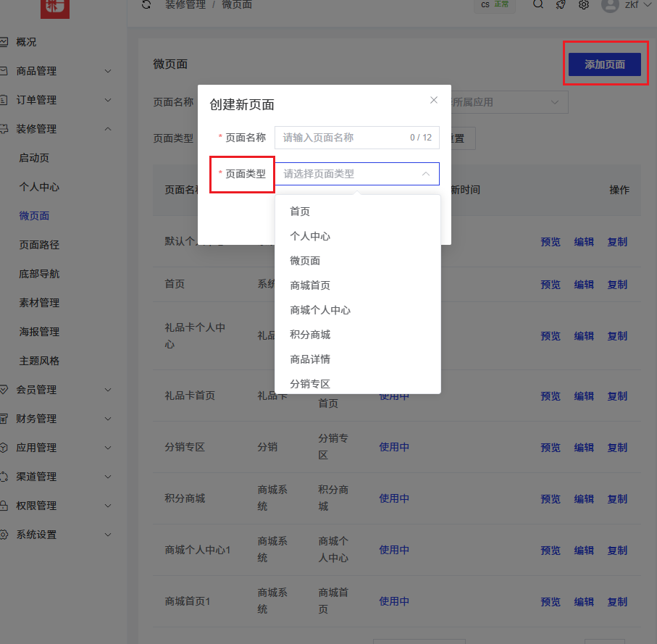
Task: Expand the 会员管理 sidebar menu
Action: click(x=108, y=390)
